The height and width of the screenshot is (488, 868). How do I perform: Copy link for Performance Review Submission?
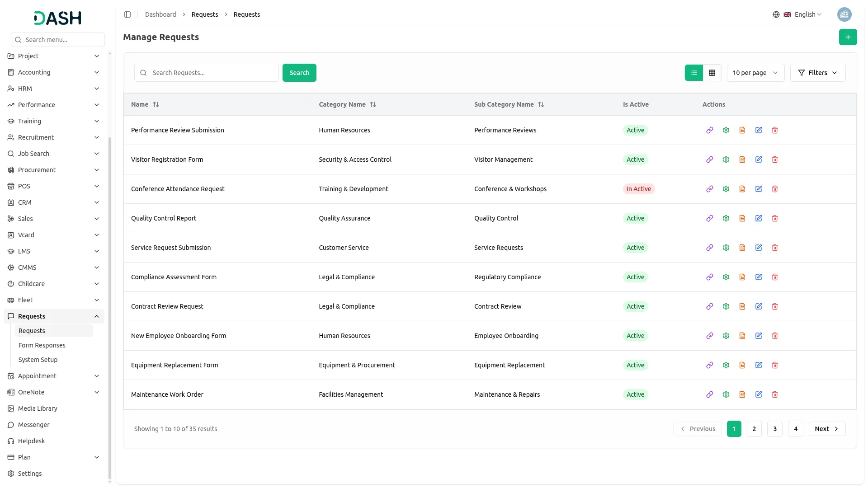710,130
